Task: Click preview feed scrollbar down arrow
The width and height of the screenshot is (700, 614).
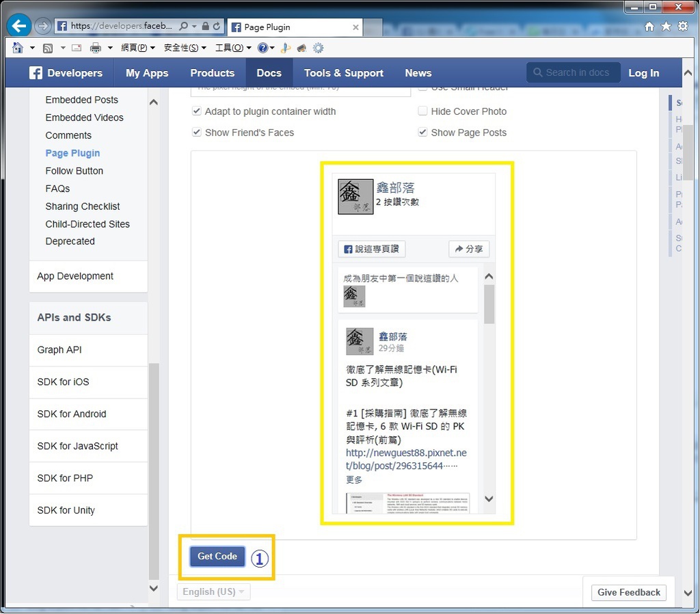Action: point(489,499)
